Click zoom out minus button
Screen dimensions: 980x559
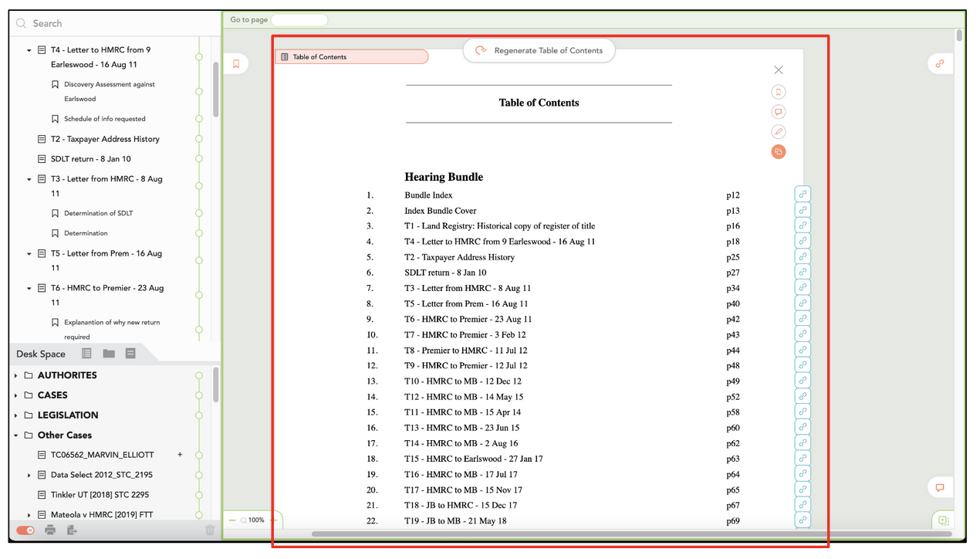231,520
